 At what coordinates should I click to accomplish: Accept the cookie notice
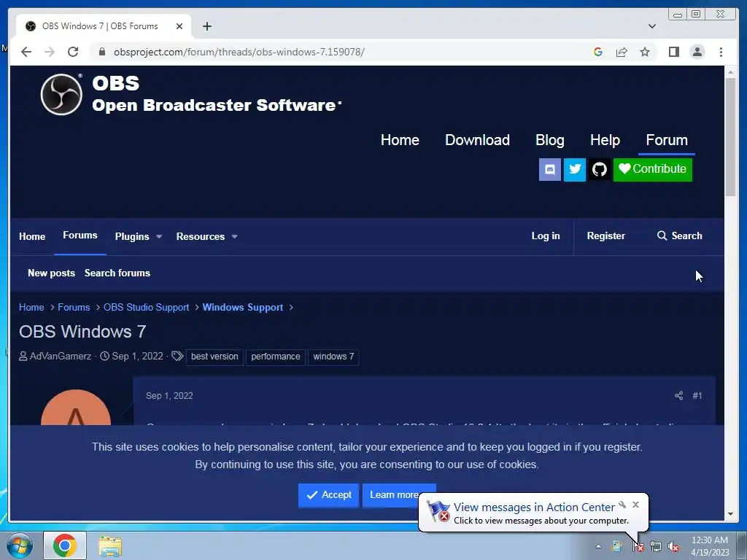tap(328, 495)
